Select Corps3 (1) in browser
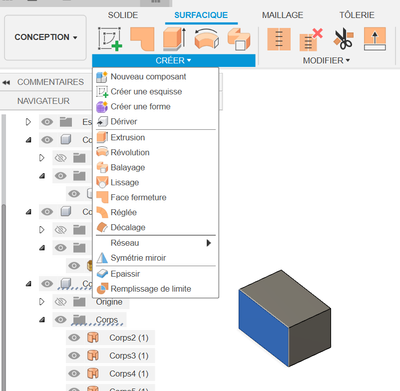Screen dimensions: 400x391 pos(129,356)
